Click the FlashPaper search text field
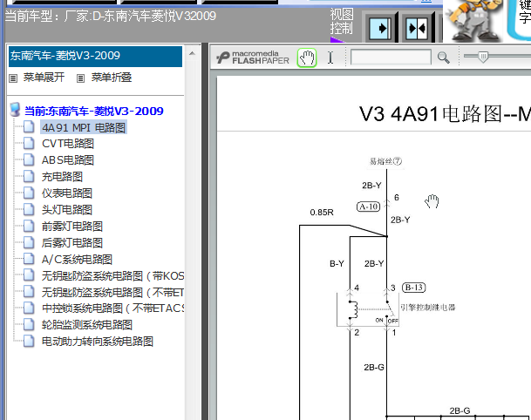The width and height of the screenshot is (531, 420). [x=391, y=58]
